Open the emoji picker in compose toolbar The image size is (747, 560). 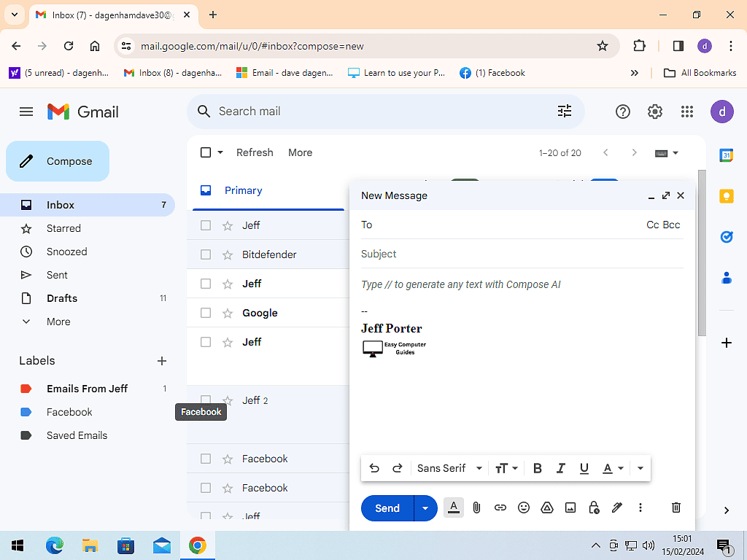[x=523, y=507]
